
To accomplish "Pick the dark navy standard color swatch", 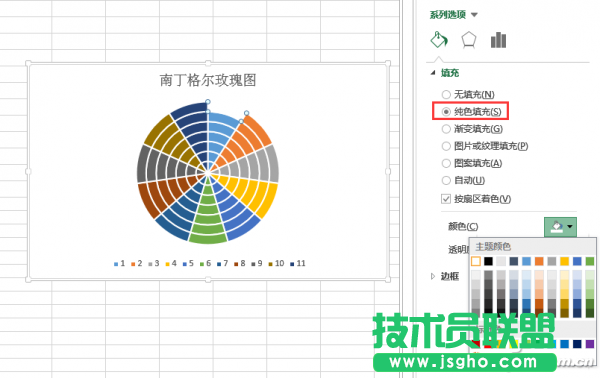I will (577, 344).
